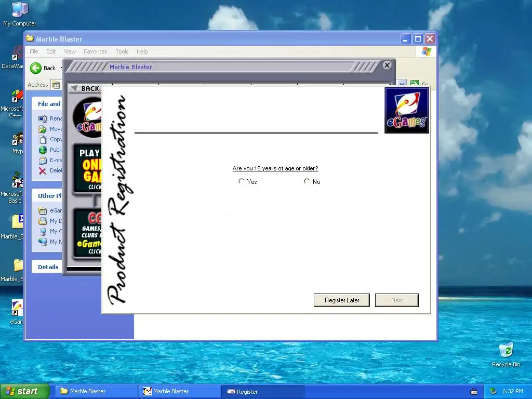Switch to Marble Blaster folder taskbar button
Screen dimensions: 532x399
point(96,391)
